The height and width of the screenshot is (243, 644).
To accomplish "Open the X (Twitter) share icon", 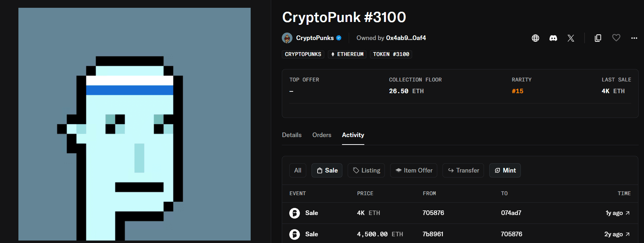I will pyautogui.click(x=571, y=38).
